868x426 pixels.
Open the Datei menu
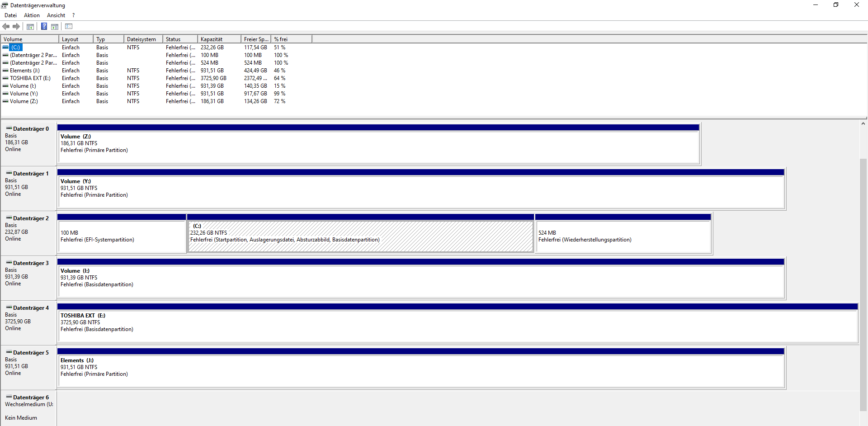tap(10, 15)
